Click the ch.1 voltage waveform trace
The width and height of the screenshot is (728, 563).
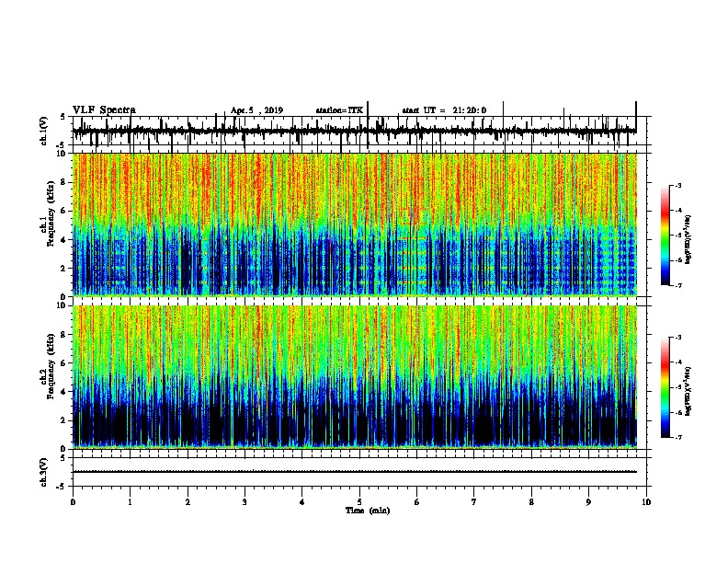coord(355,131)
